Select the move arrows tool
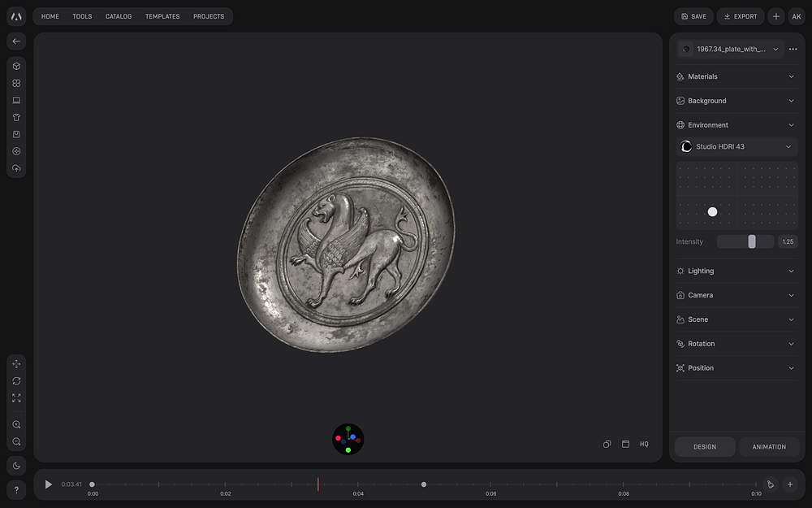The image size is (812, 508). click(16, 364)
